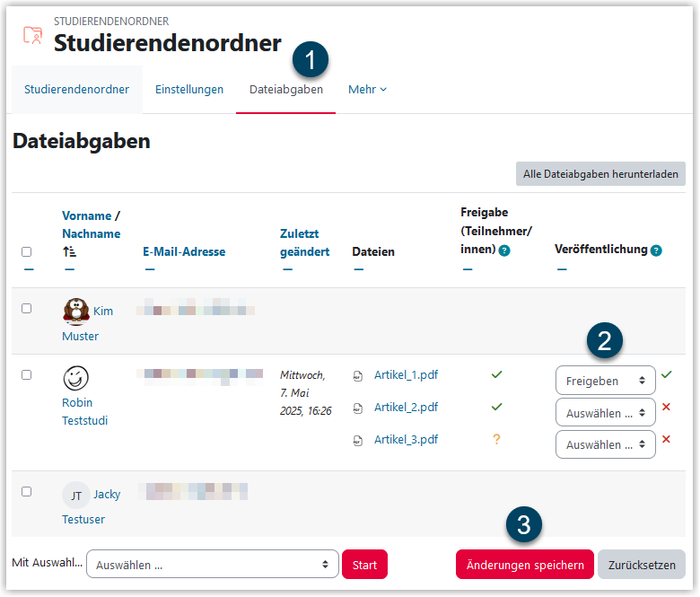Click the Studierendenordner folder icon in header
Image resolution: width=700 pixels, height=597 pixels.
click(32, 35)
